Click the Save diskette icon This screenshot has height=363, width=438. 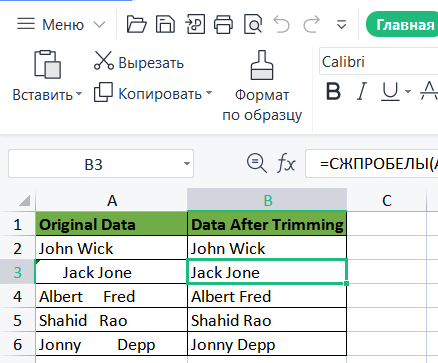point(165,25)
